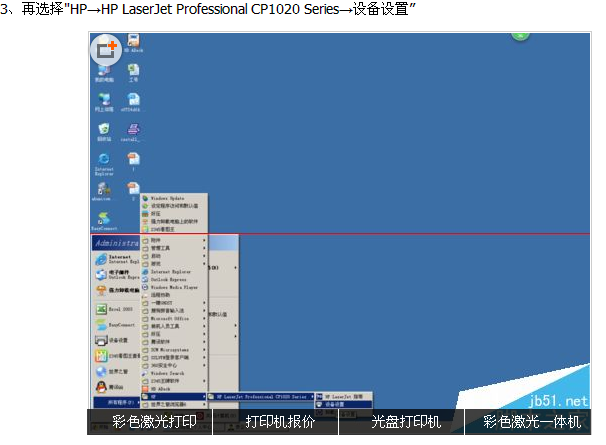606x445 pixels.
Task: Launch EasyConnect from the Start menu left column
Action: click(115, 325)
